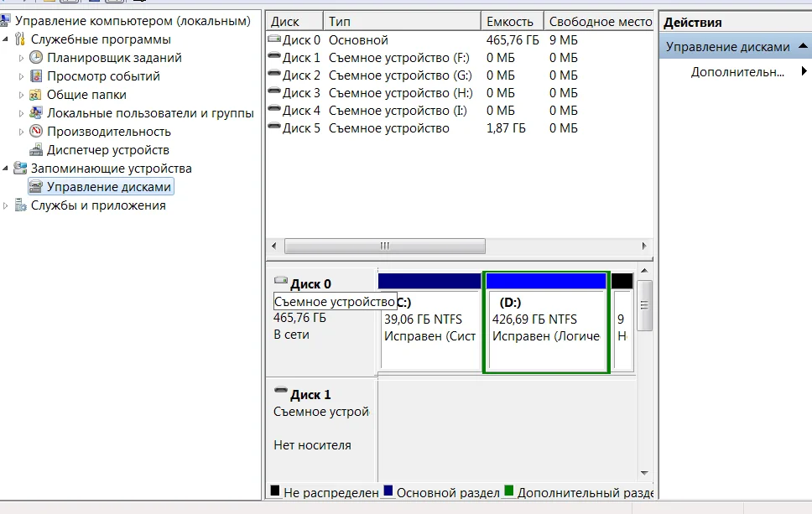This screenshot has width=812, height=514.
Task: Select the D: 426,69 ГБ NTFS partition
Action: coord(546,322)
